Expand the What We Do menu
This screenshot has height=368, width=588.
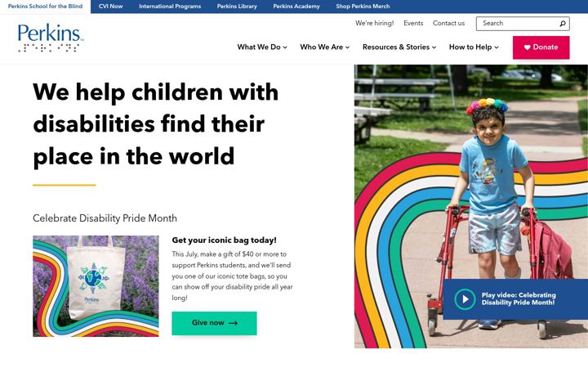(262, 47)
